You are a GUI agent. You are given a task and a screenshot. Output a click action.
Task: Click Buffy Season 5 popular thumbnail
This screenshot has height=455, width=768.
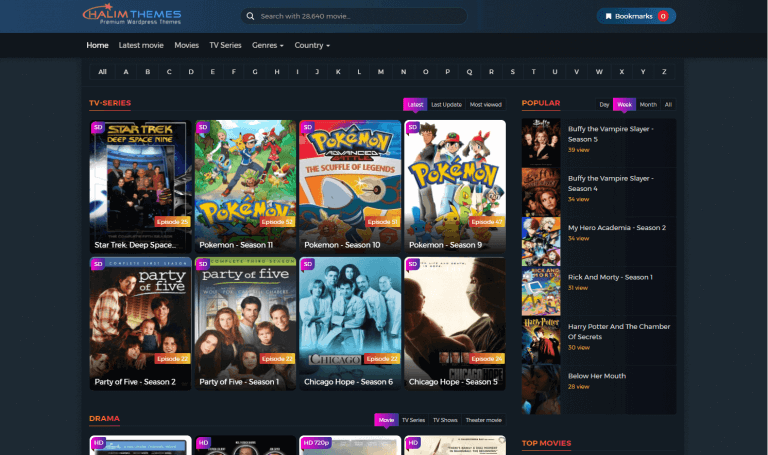point(541,143)
